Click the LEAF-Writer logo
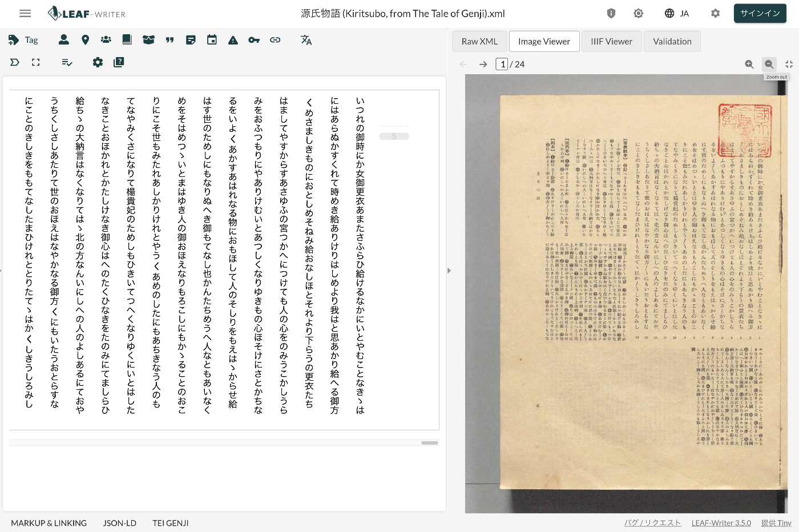799x532 pixels. coord(87,13)
